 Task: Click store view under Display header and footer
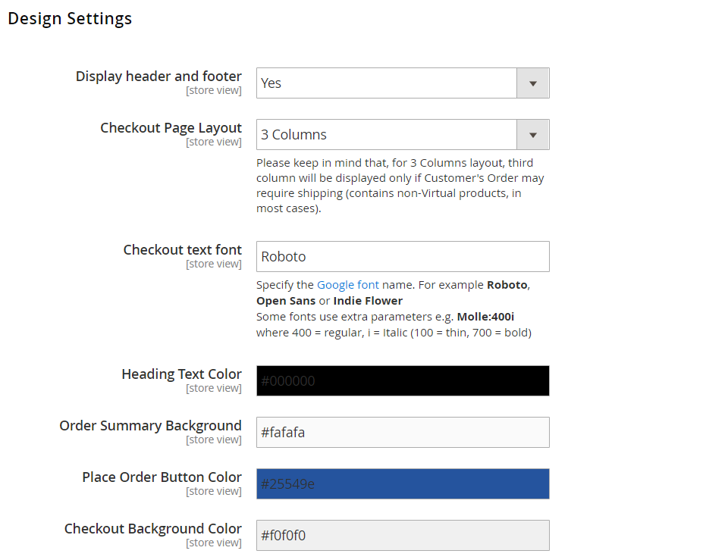click(214, 89)
